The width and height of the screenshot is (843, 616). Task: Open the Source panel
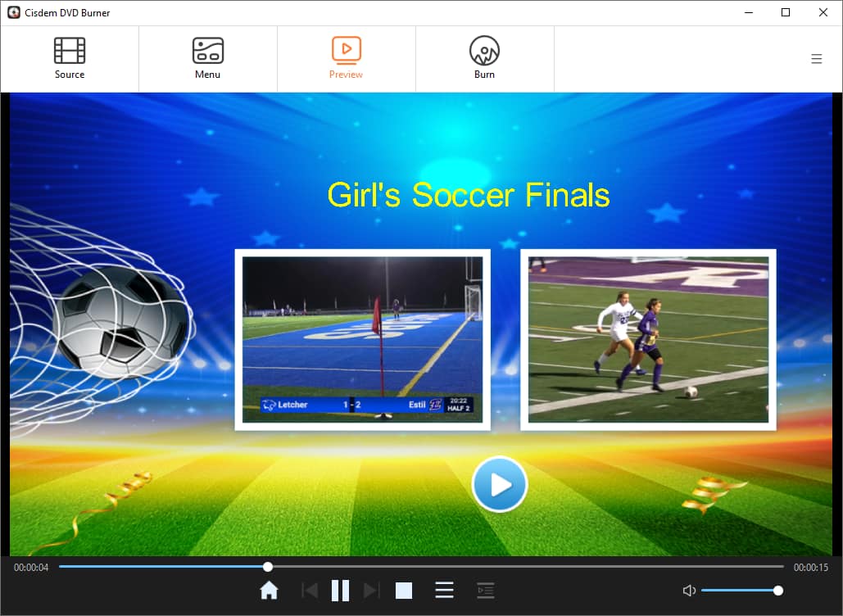[x=69, y=57]
